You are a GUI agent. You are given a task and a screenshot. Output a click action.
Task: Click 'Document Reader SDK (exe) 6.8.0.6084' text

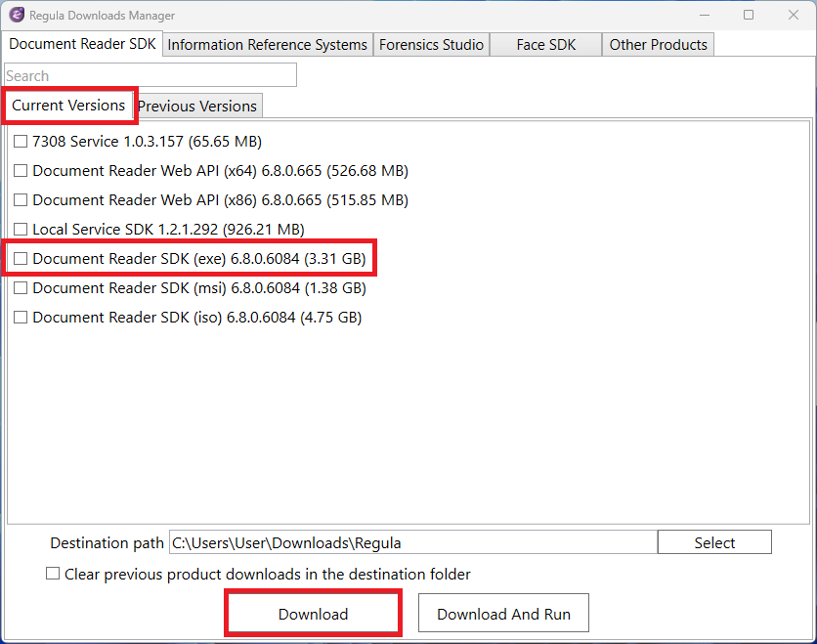[166, 258]
